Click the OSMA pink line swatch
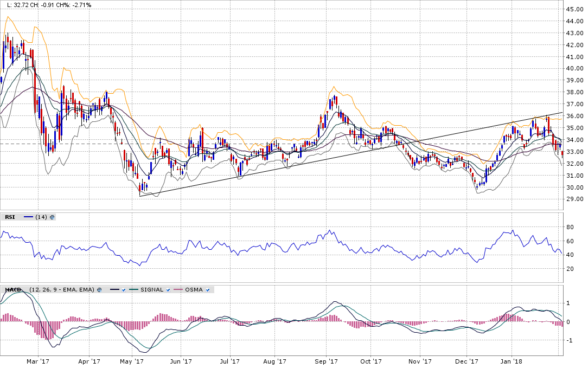 pyautogui.click(x=178, y=290)
